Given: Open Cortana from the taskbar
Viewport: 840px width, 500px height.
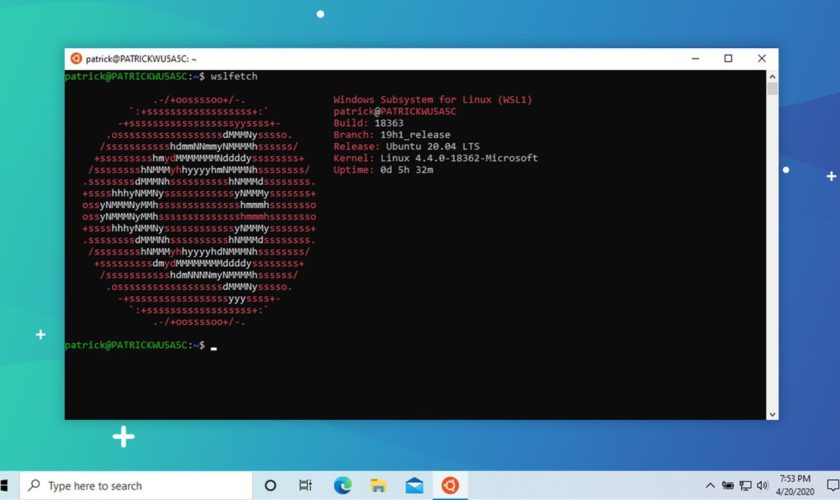Looking at the screenshot, I should pyautogui.click(x=270, y=486).
